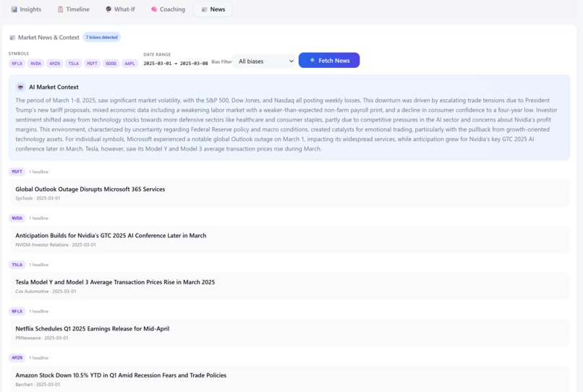
Task: Click the date range 2025-03-01 to 2025-03-08
Action: (x=176, y=63)
